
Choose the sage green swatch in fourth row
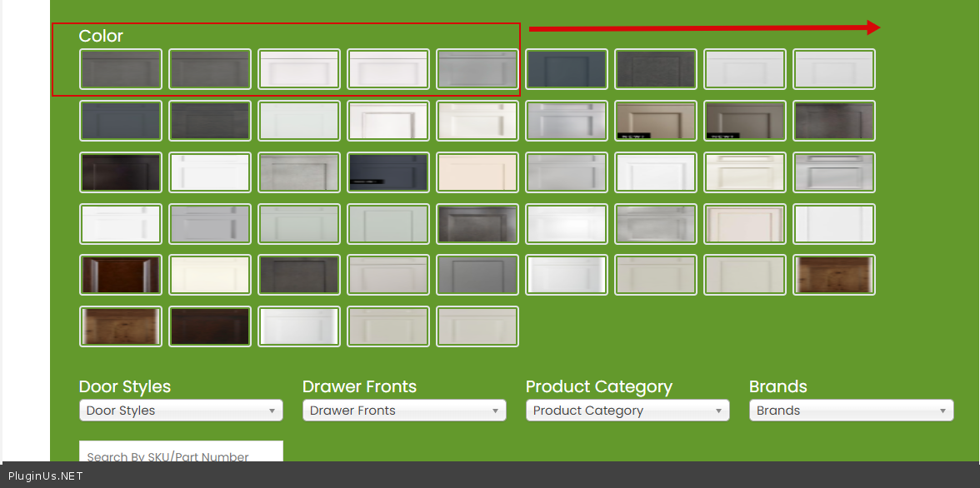click(x=388, y=224)
